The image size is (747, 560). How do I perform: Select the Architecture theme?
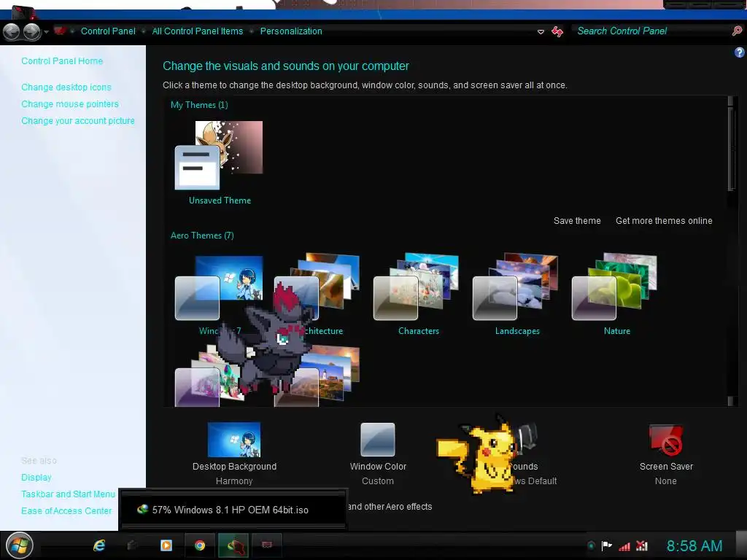point(317,295)
